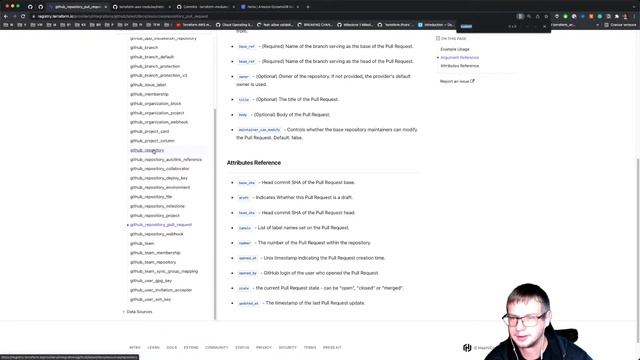Open STATUS footer link
640x360 pixels.
pyautogui.click(x=242, y=348)
